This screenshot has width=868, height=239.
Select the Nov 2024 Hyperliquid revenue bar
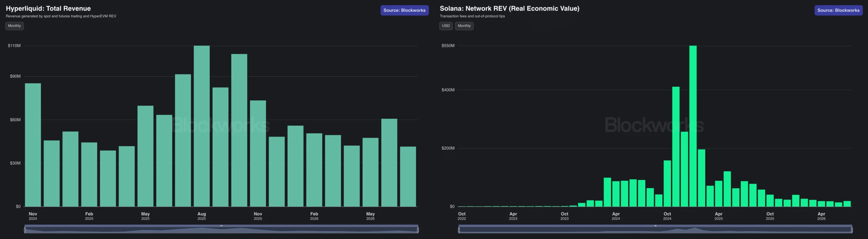click(33, 145)
